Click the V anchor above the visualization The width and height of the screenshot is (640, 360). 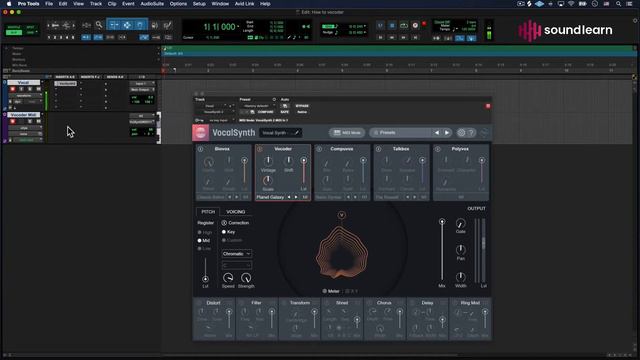pos(342,215)
